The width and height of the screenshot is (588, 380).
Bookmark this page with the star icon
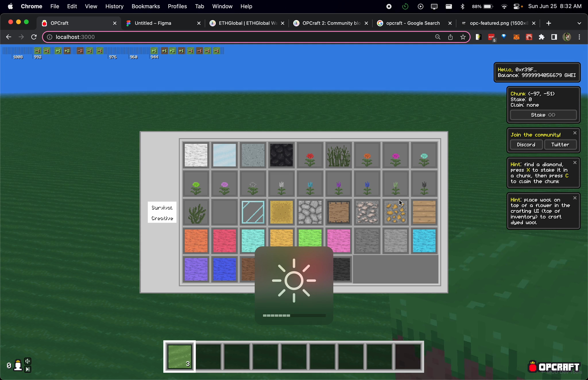[x=463, y=37]
